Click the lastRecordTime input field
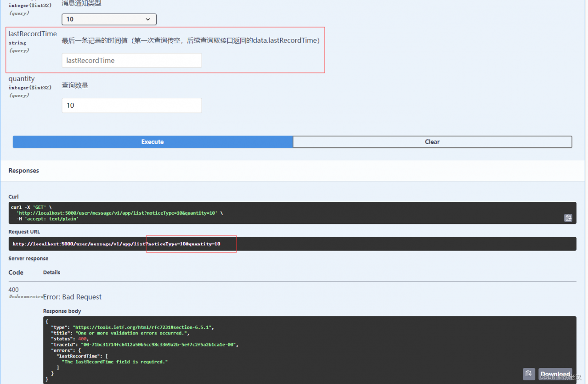Screen dimensions: 588x384 [131, 60]
